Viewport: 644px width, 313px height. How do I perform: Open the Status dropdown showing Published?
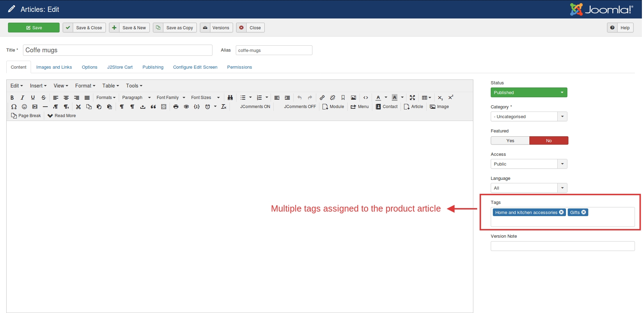click(529, 92)
